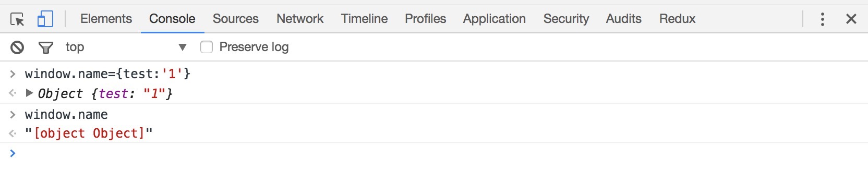The height and width of the screenshot is (195, 868).
Task: Toggle the device toolbar icon
Action: pyautogui.click(x=45, y=19)
